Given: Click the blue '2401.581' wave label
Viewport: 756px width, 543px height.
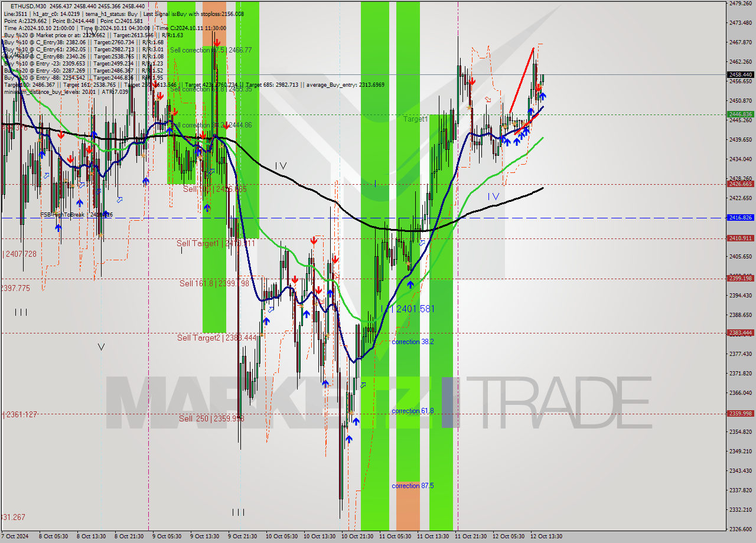Looking at the screenshot, I should 415,309.
